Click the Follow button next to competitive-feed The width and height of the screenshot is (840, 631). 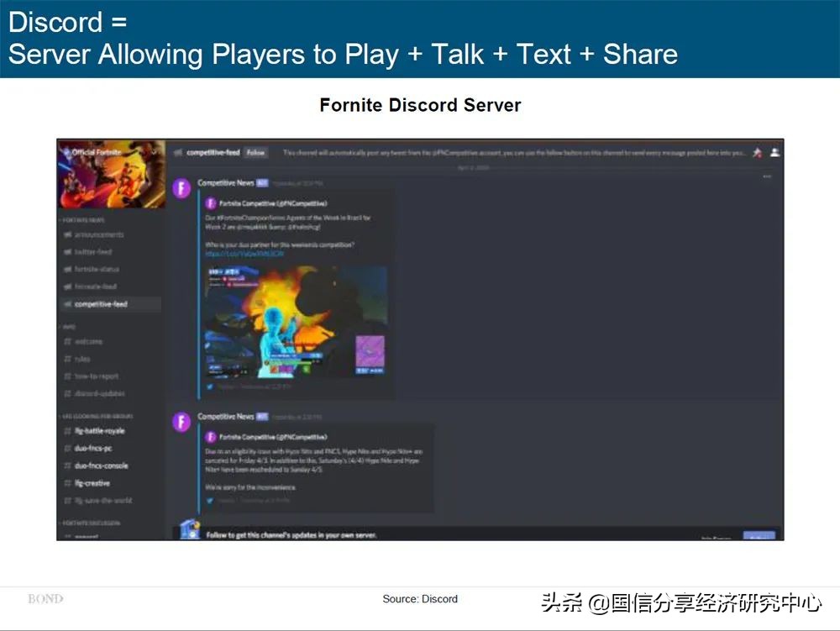point(255,154)
